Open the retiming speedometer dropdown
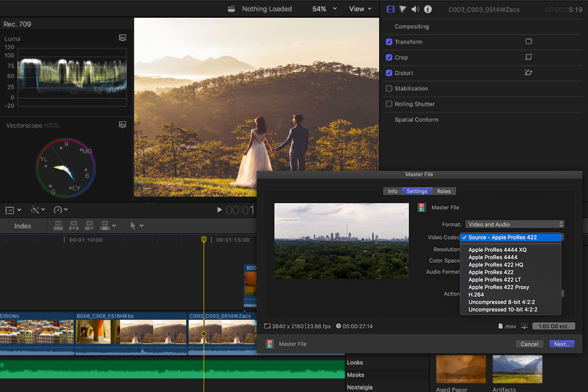The image size is (588, 392). pyautogui.click(x=61, y=209)
